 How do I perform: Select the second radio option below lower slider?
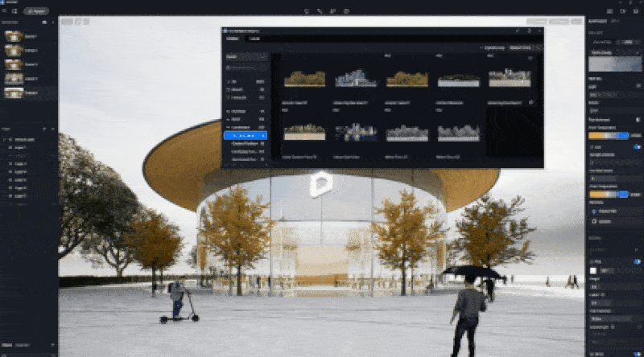point(594,222)
